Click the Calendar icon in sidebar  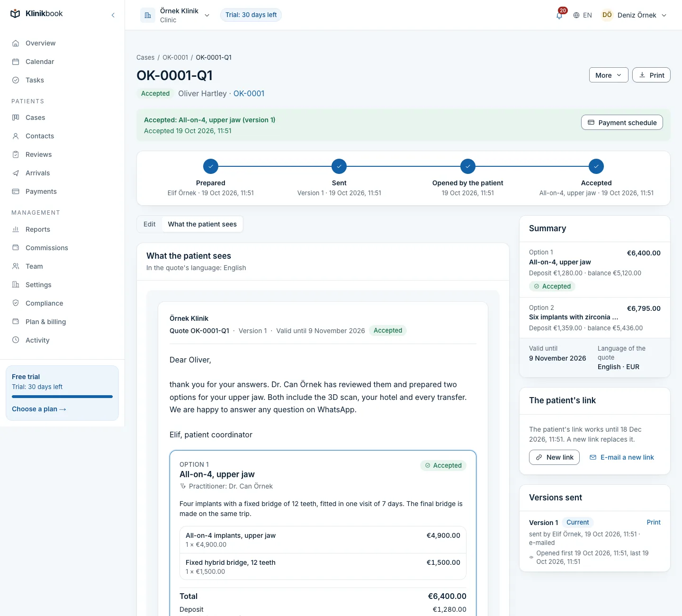coord(16,62)
